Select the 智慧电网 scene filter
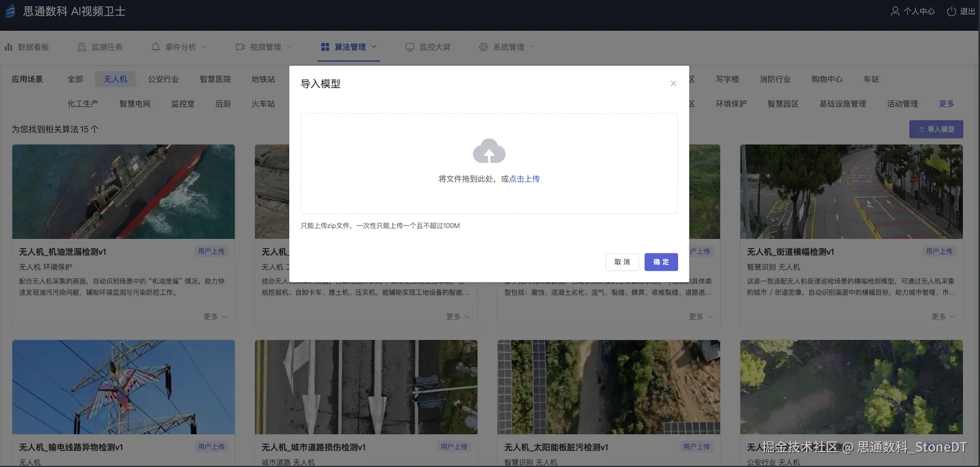Image resolution: width=980 pixels, height=467 pixels. [135, 104]
